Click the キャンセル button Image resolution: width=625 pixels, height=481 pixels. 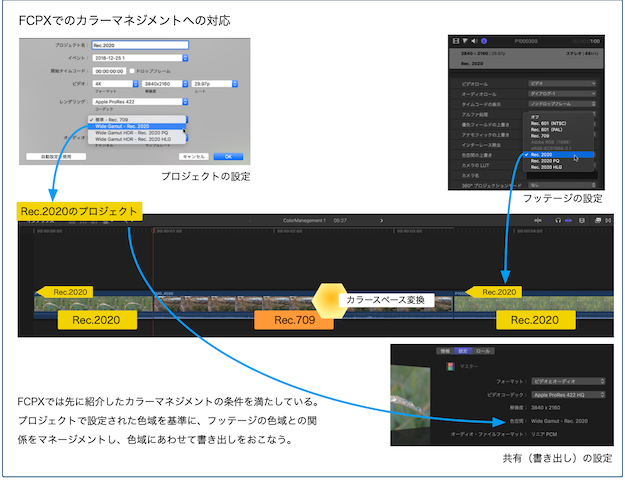[x=193, y=156]
